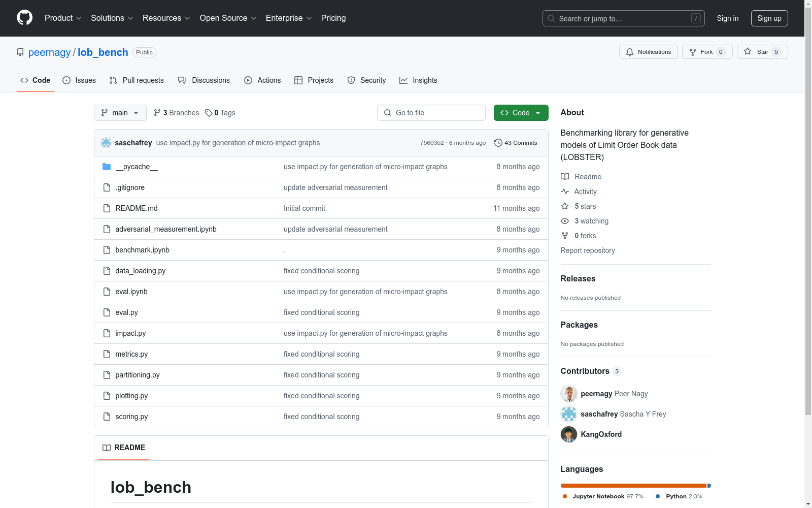The image size is (812, 508).
Task: Click the search magnifier icon in header
Action: [x=551, y=18]
